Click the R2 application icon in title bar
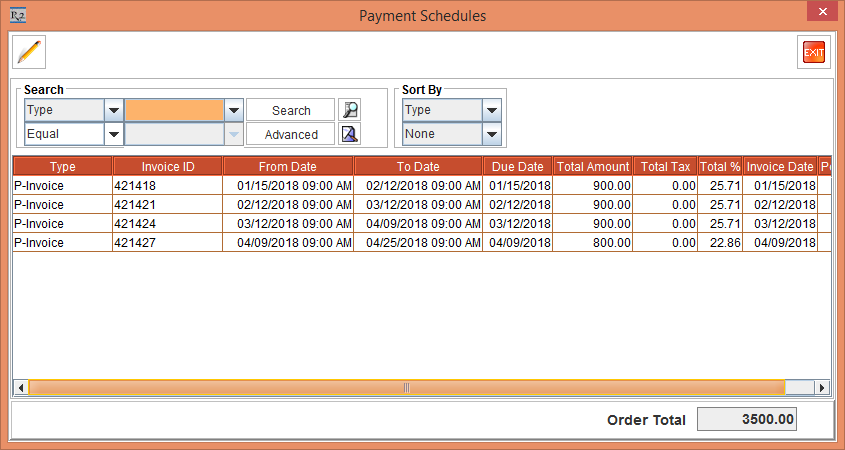 [x=17, y=15]
